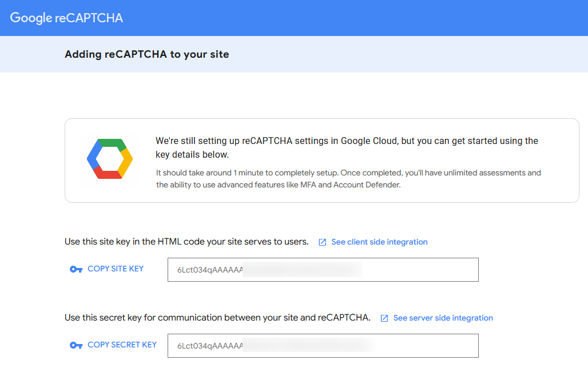Select the visible 6Lct034qAAAAA text in secret key field
This screenshot has width=588, height=368.
[x=210, y=346]
